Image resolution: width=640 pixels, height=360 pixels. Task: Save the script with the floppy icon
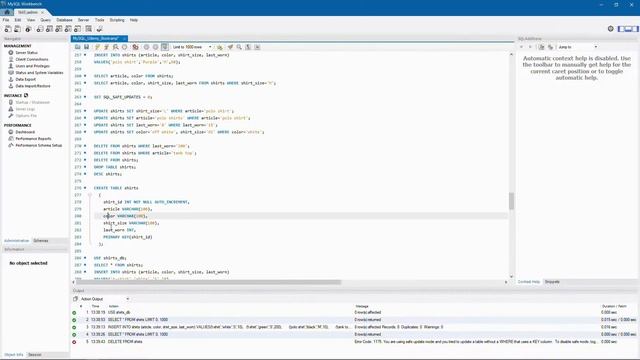(87, 47)
